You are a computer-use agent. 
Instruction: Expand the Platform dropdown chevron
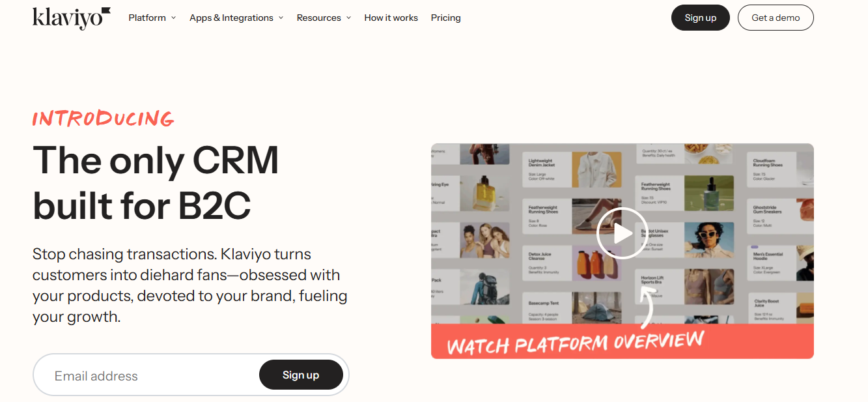[x=173, y=18]
